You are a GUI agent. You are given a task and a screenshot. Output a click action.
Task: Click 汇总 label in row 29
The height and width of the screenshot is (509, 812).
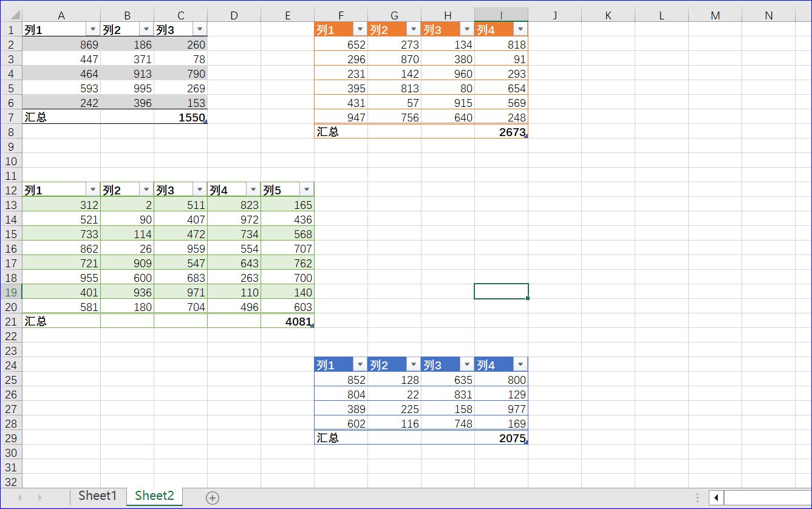[328, 438]
